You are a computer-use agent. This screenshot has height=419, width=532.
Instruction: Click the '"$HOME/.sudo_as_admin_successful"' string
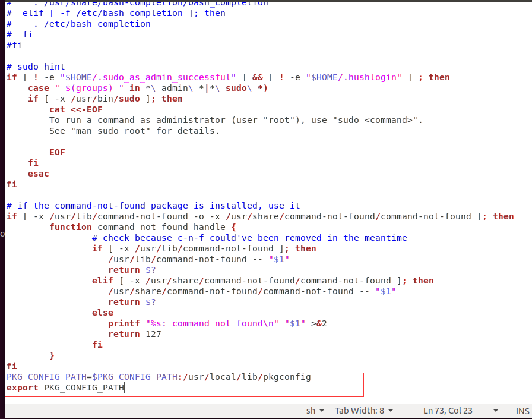tap(148, 77)
